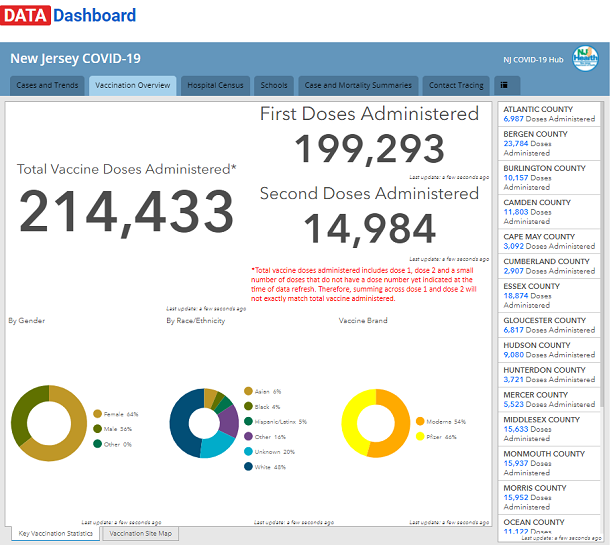
Task: Toggle the Male legend marker
Action: pos(98,428)
